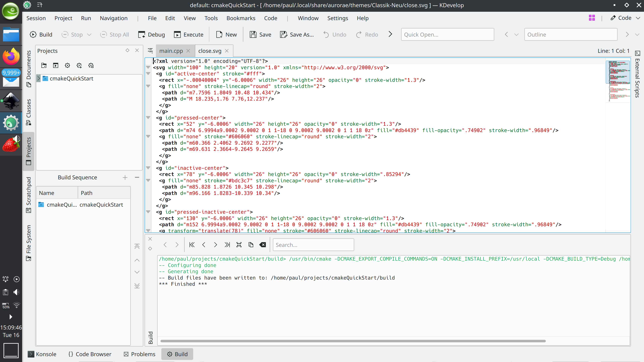Open the outline history dropdown arrow

point(516,35)
